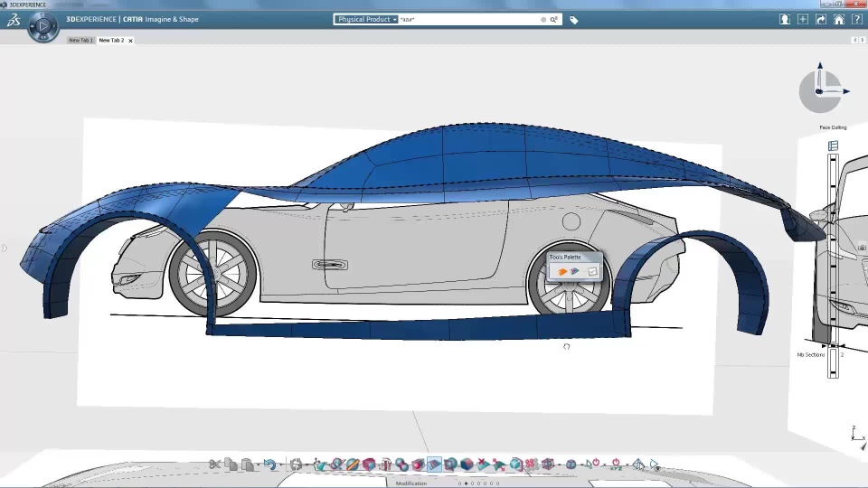Click the Cut scissors icon in bottom toolbar
Screen dimensions: 868x488
pyautogui.click(x=215, y=465)
